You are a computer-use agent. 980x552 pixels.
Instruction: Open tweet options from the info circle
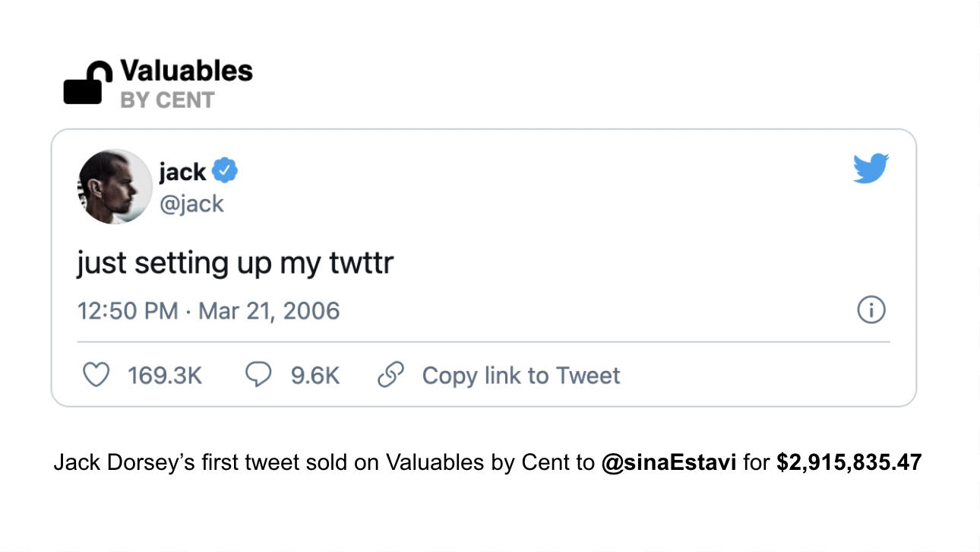(x=871, y=309)
